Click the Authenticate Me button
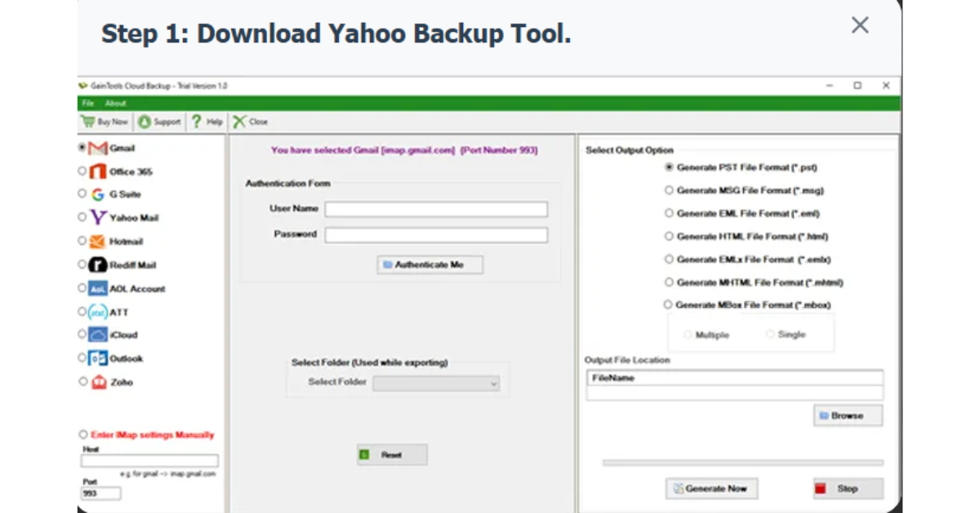 (430, 265)
